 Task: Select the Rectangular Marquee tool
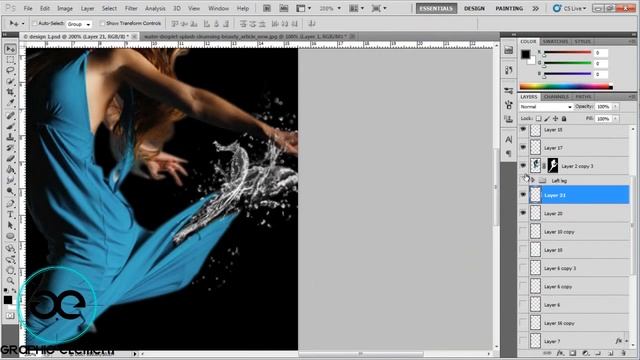point(10,60)
